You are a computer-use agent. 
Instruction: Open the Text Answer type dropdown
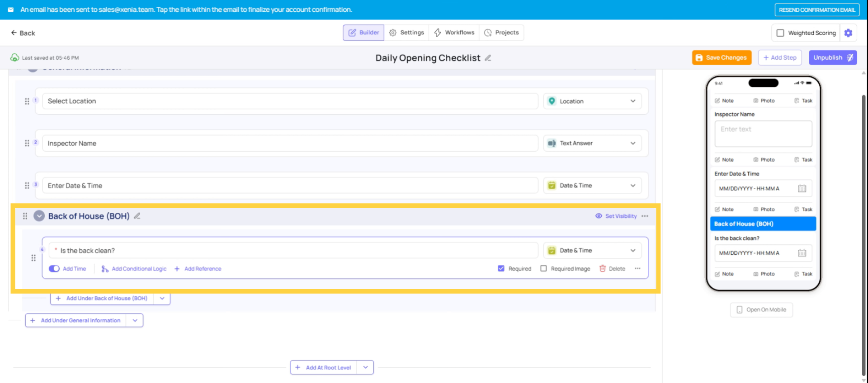pos(592,143)
